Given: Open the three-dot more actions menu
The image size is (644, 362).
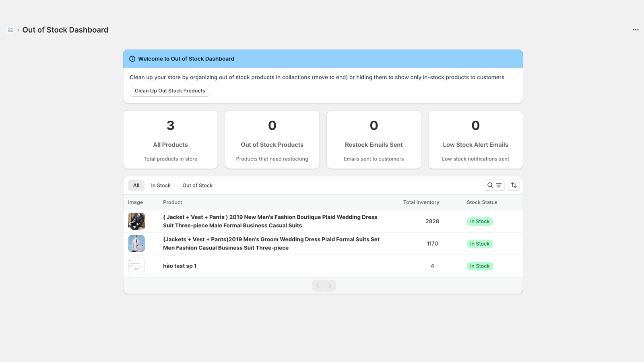Looking at the screenshot, I should (635, 30).
